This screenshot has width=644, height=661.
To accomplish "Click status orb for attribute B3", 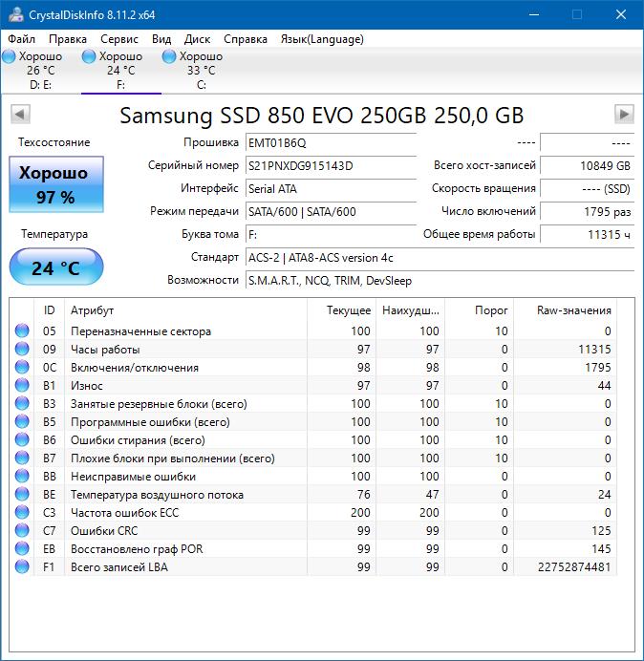I will click(22, 403).
